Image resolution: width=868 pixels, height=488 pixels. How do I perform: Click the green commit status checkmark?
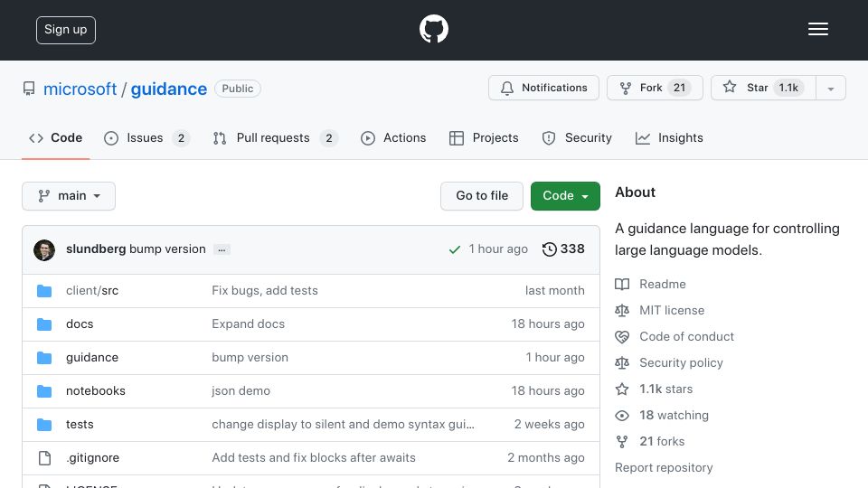point(455,250)
